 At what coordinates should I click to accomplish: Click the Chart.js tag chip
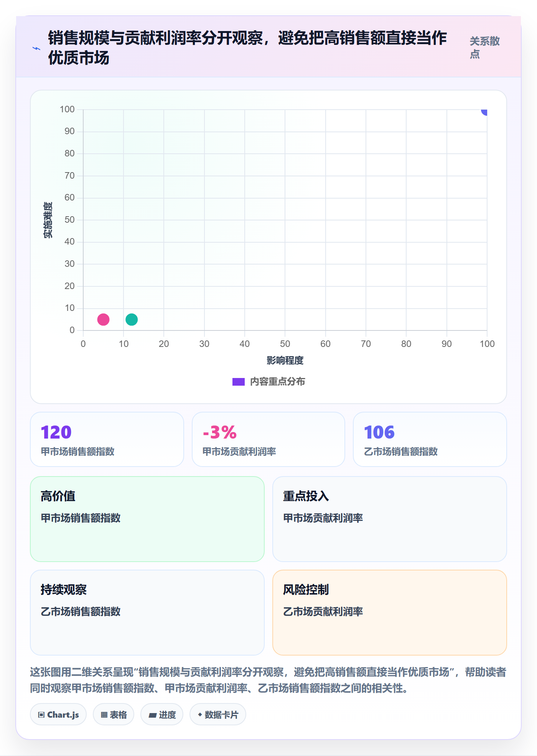(58, 715)
